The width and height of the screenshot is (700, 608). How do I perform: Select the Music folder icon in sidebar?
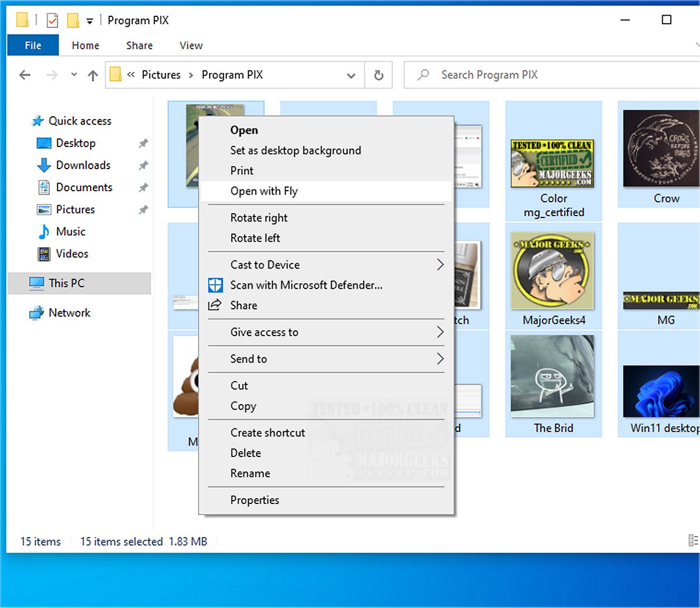tap(44, 232)
